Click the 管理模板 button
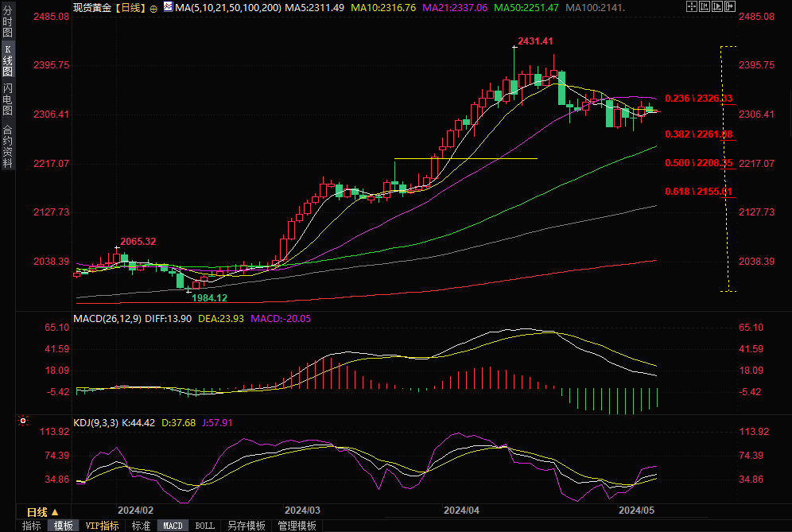The height and width of the screenshot is (532, 792). coord(297,526)
